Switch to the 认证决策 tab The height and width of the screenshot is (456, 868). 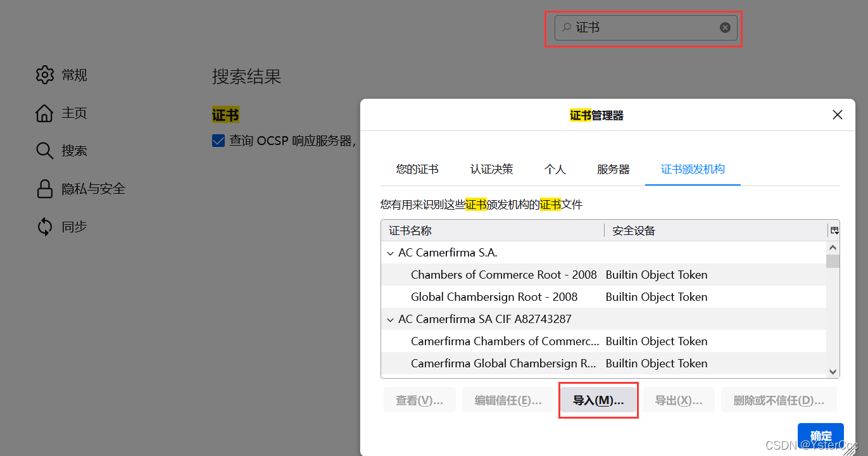click(492, 169)
